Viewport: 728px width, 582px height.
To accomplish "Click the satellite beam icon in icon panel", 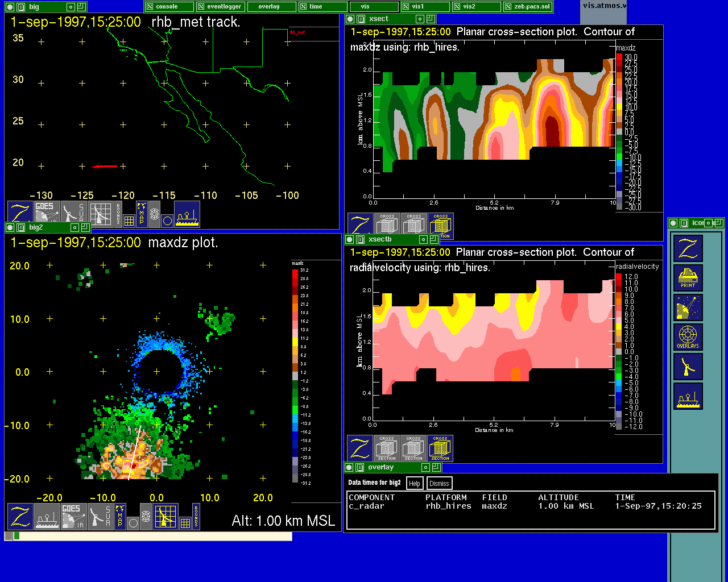I will (x=688, y=307).
